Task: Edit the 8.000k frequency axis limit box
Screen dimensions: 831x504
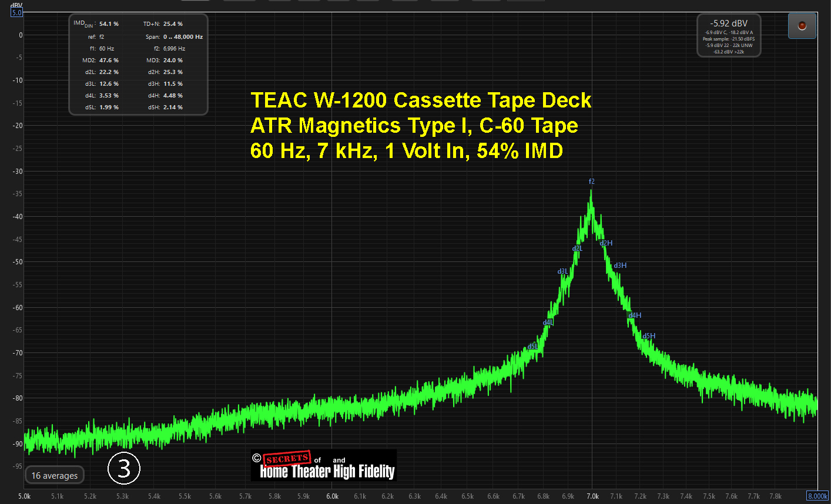Action: [817, 496]
